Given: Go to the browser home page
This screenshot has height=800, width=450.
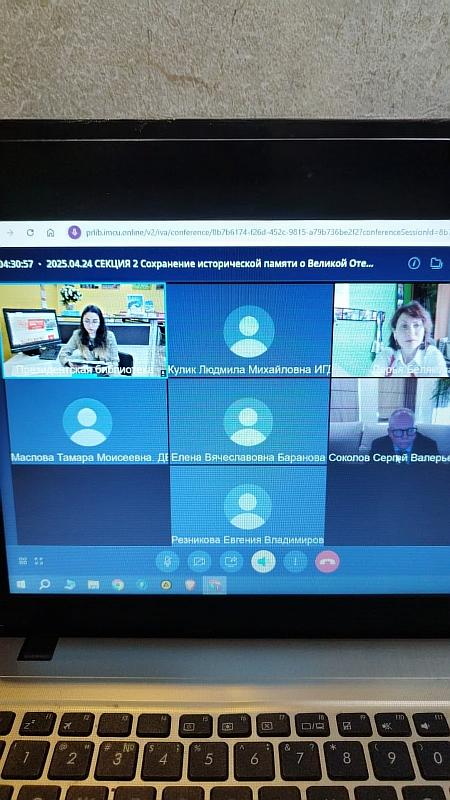Looking at the screenshot, I should point(50,233).
